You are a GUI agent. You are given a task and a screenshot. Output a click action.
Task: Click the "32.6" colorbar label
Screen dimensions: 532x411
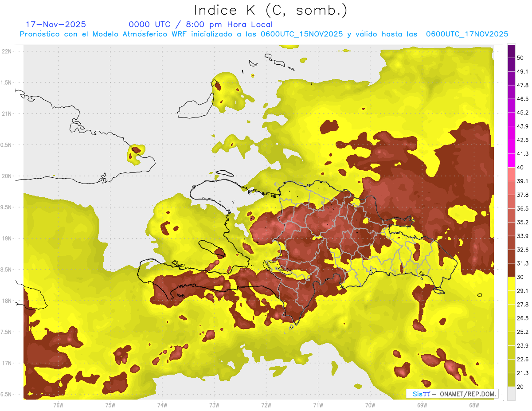point(523,250)
